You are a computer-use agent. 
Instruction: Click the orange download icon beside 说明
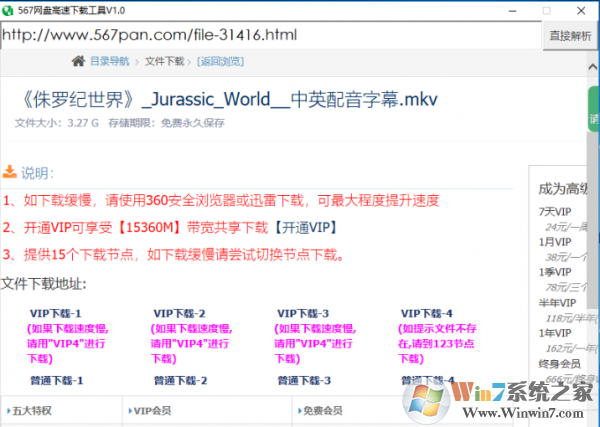point(10,172)
